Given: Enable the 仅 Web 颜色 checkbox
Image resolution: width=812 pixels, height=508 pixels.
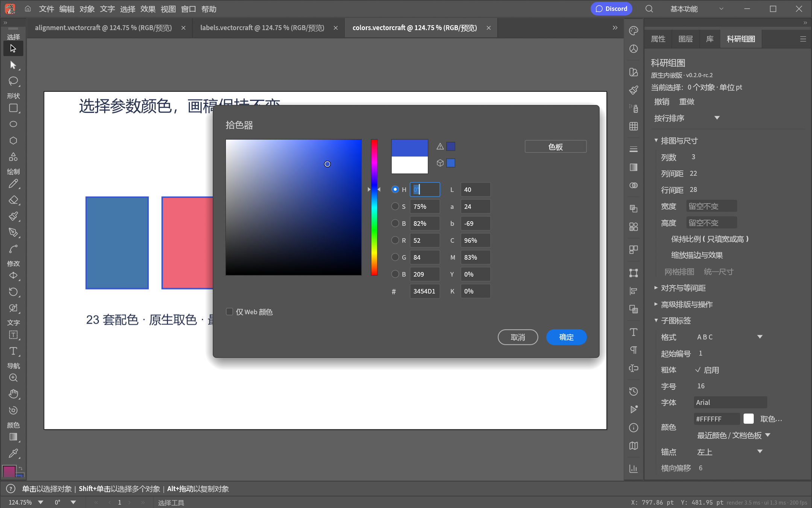Looking at the screenshot, I should pos(229,312).
